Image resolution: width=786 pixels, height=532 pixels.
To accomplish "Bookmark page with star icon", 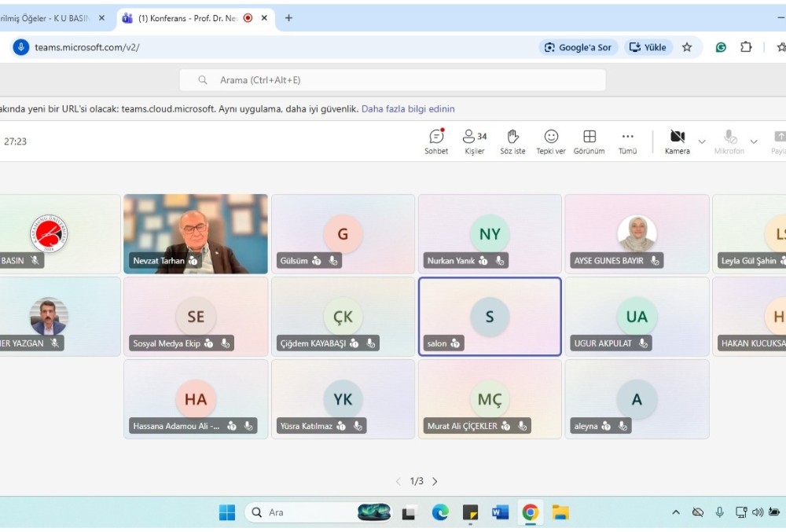I will pyautogui.click(x=687, y=47).
